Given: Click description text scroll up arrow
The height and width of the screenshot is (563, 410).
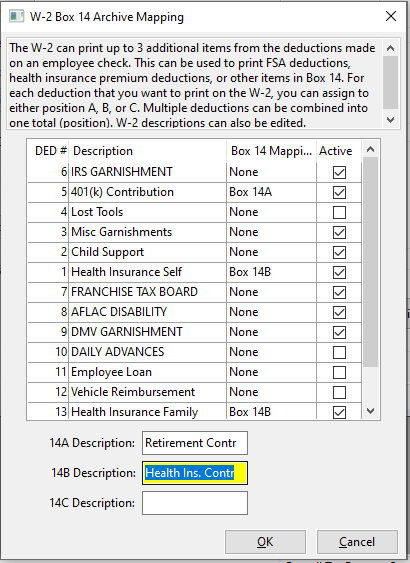Looking at the screenshot, I should 391,48.
